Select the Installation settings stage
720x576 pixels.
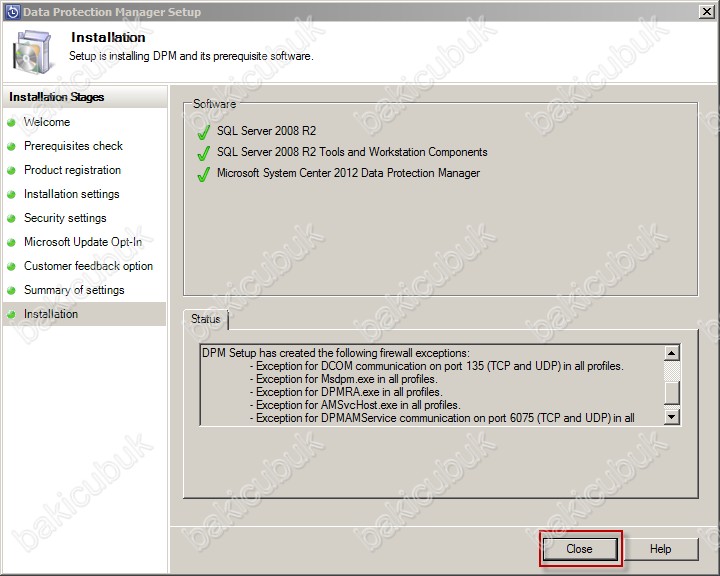pyautogui.click(x=72, y=194)
